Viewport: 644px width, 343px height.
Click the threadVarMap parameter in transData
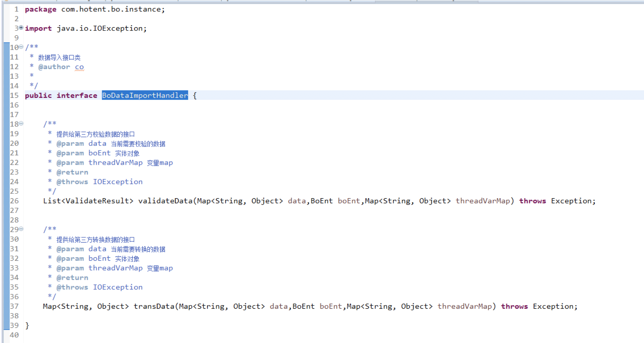[465, 306]
